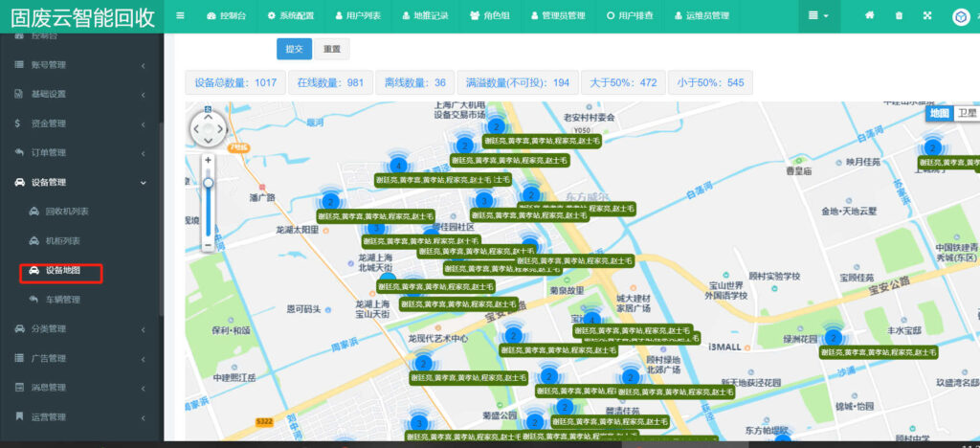This screenshot has width=980, height=448.
Task: Open the 用户列表 tab in top navigation
Action: click(357, 16)
